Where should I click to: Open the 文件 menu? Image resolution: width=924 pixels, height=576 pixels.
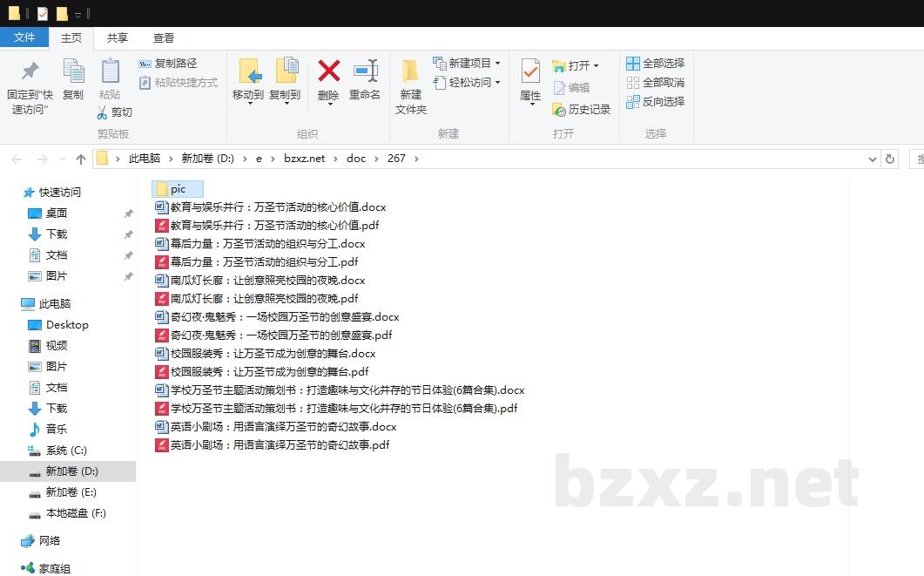(x=25, y=37)
